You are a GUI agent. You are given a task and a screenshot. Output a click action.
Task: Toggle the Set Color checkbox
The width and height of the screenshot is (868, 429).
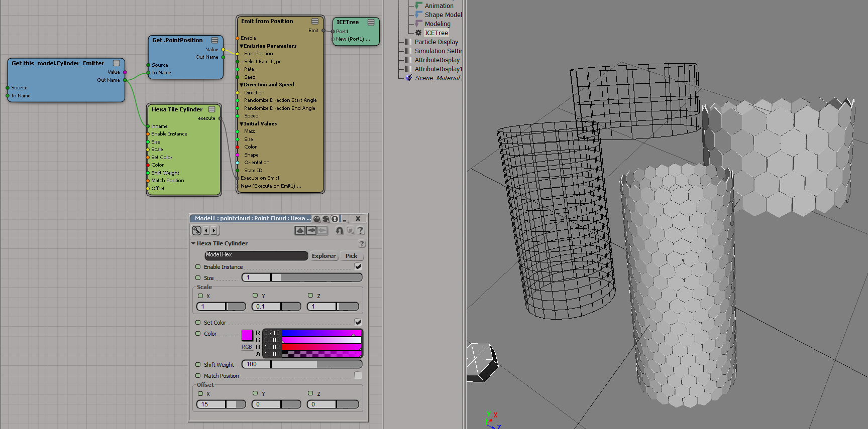click(358, 322)
